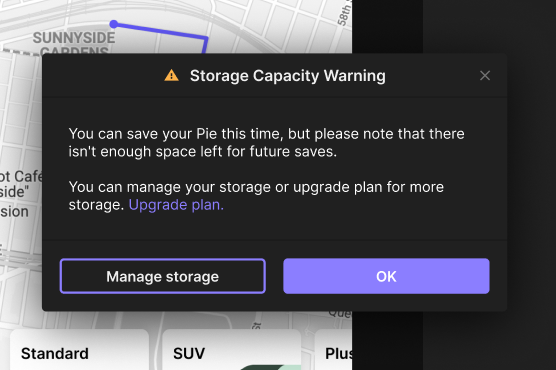Click the orange warning triangle icon
Image resolution: width=556 pixels, height=370 pixels.
click(x=172, y=75)
